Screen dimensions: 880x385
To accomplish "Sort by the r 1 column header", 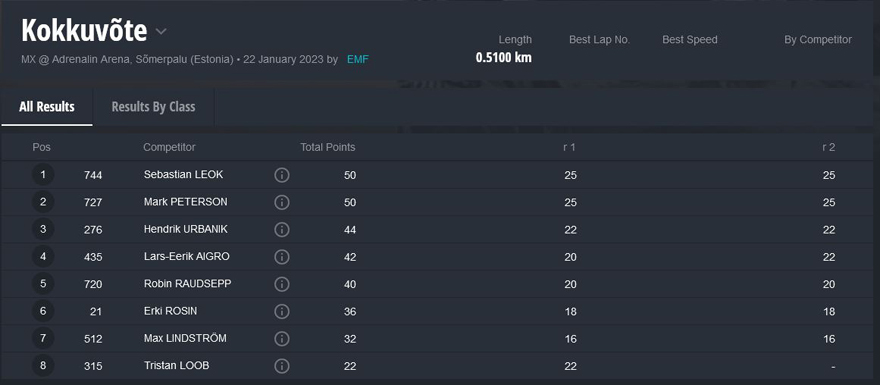I will pyautogui.click(x=570, y=148).
